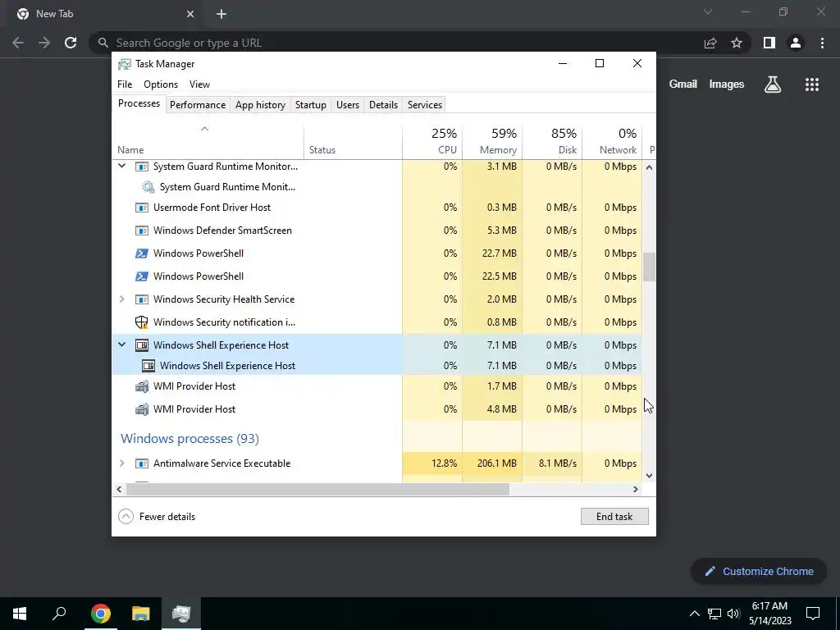The image size is (840, 630).
Task: Collapse the Windows Shell Experience Host group
Action: coord(122,345)
